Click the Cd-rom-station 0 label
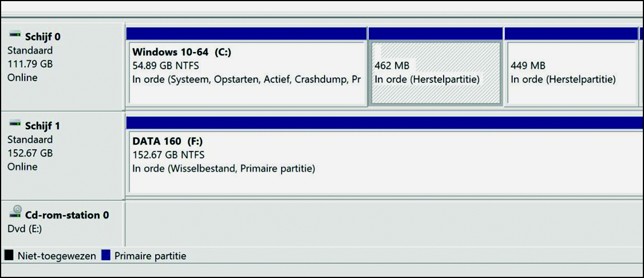Screen dimensions: 644x278 coord(67,215)
